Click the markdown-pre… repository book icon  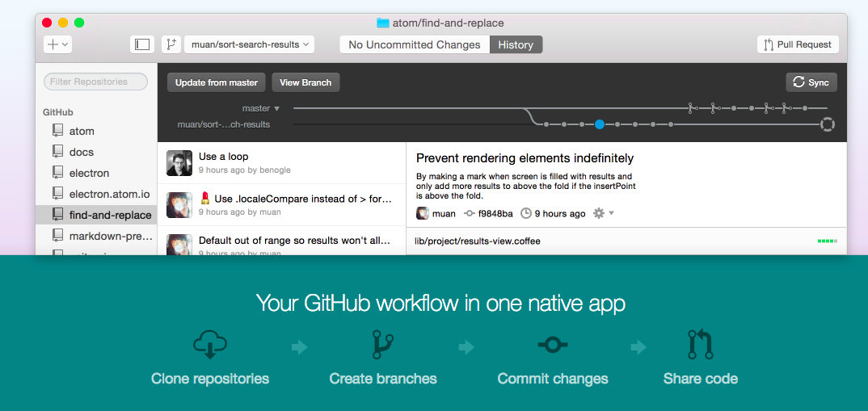57,235
